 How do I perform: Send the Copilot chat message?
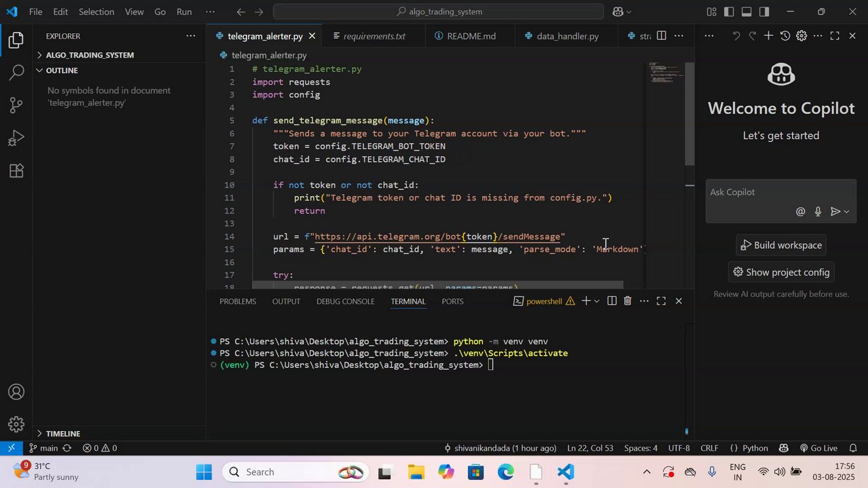tap(835, 211)
